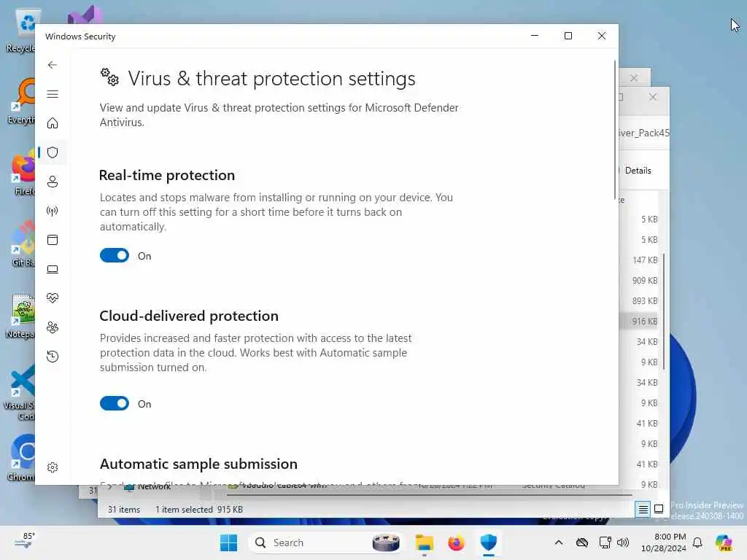Viewport: 747px width, 560px height.
Task: Open App & browser control icon
Action: 53,239
